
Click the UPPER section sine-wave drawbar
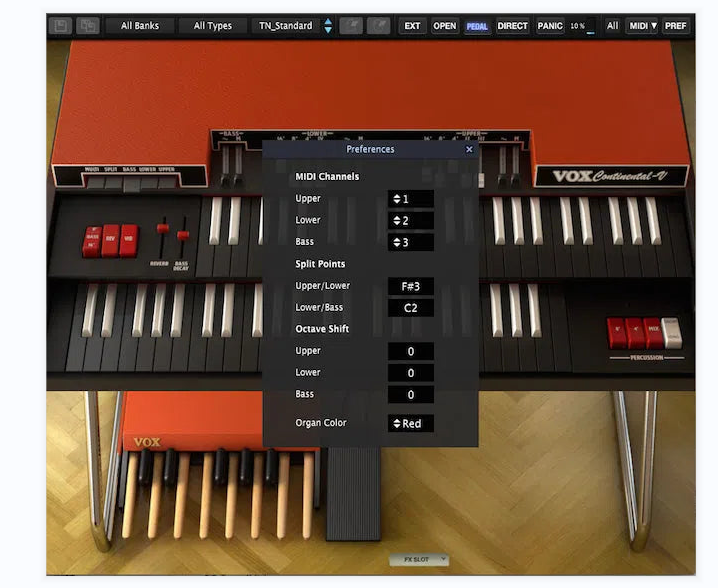(x=502, y=165)
